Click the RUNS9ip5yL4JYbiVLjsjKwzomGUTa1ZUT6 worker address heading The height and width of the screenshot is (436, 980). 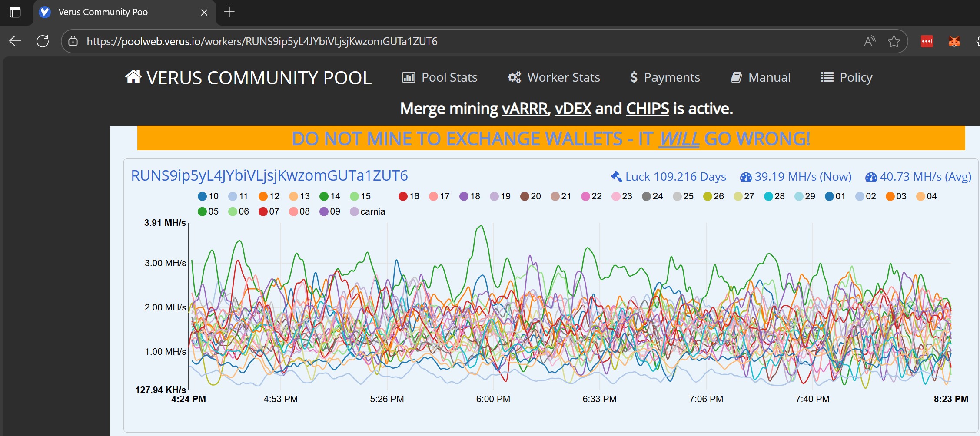269,176
